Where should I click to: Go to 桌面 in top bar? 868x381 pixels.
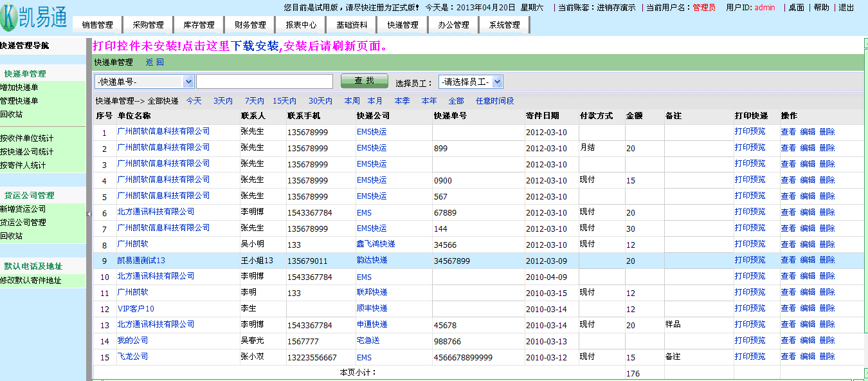click(797, 8)
